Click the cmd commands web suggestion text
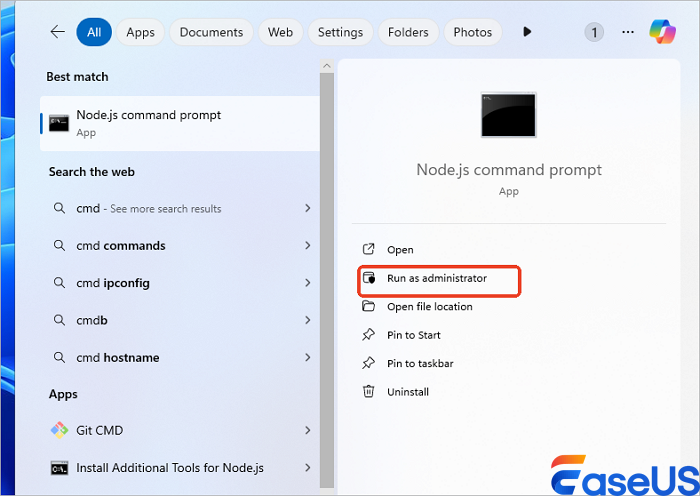This screenshot has height=496, width=700. pos(121,246)
